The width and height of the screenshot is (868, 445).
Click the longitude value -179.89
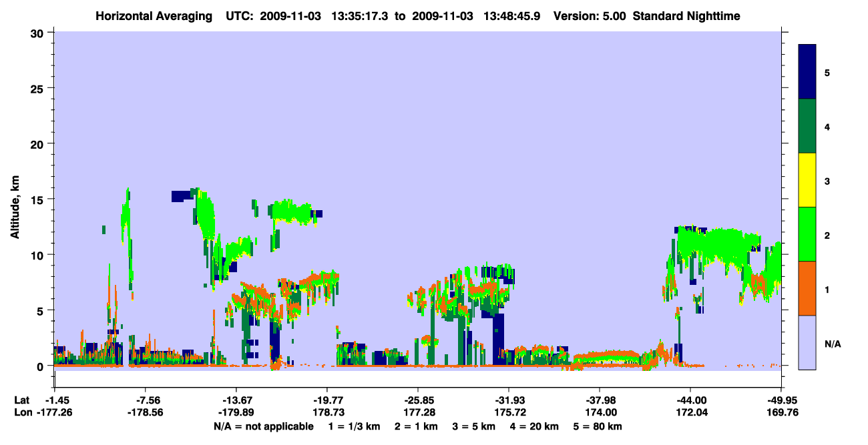coord(236,413)
